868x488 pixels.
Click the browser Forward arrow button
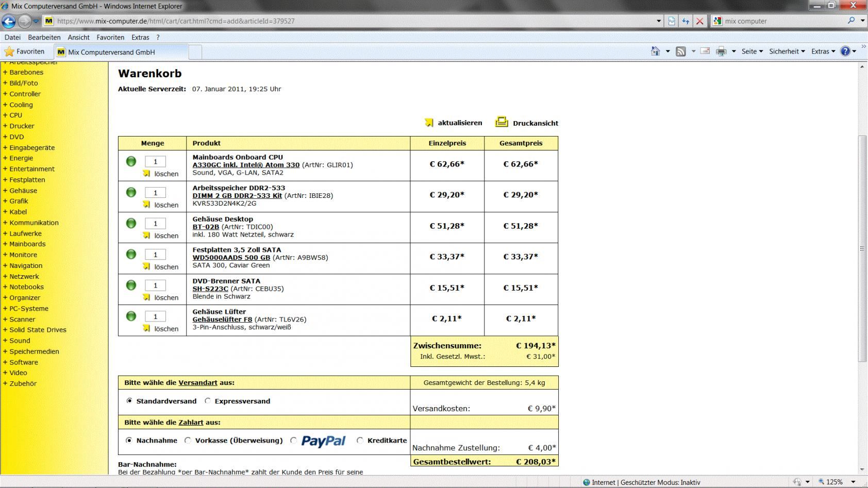24,21
